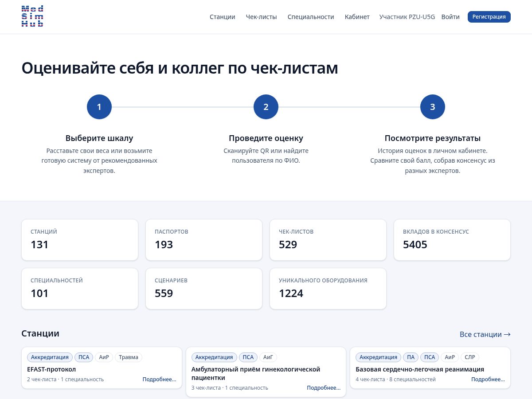This screenshot has width=532, height=399.
Task: Click '2 чек-листа · 1 специальность' text
Action: (x=65, y=379)
